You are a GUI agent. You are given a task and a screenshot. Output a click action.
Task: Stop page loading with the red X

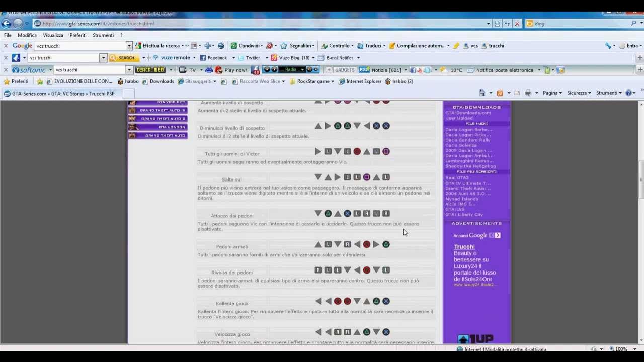click(x=517, y=24)
